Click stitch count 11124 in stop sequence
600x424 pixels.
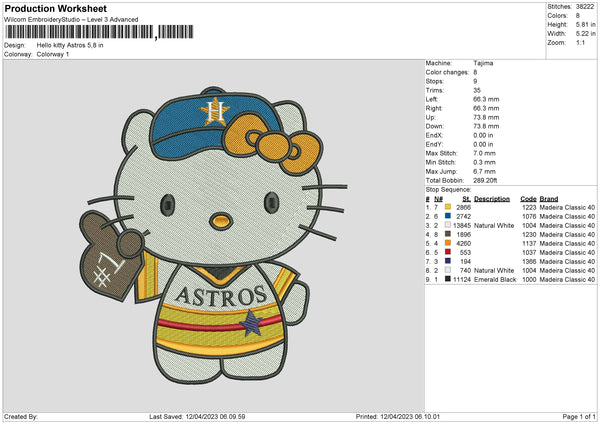[462, 279]
